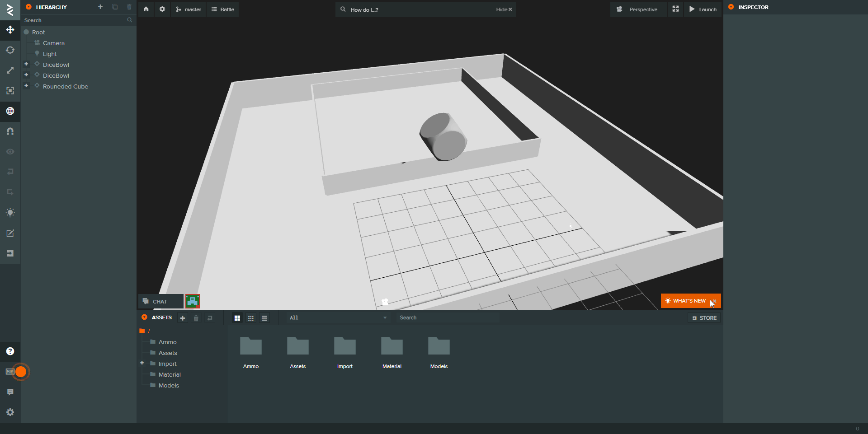Image resolution: width=868 pixels, height=434 pixels.
Task: Expand the first DiceBowl entity
Action: 26,64
